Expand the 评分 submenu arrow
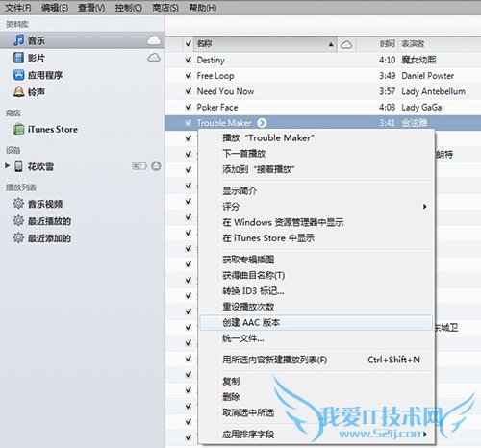Viewport: 481px width, 448px height. (x=424, y=207)
